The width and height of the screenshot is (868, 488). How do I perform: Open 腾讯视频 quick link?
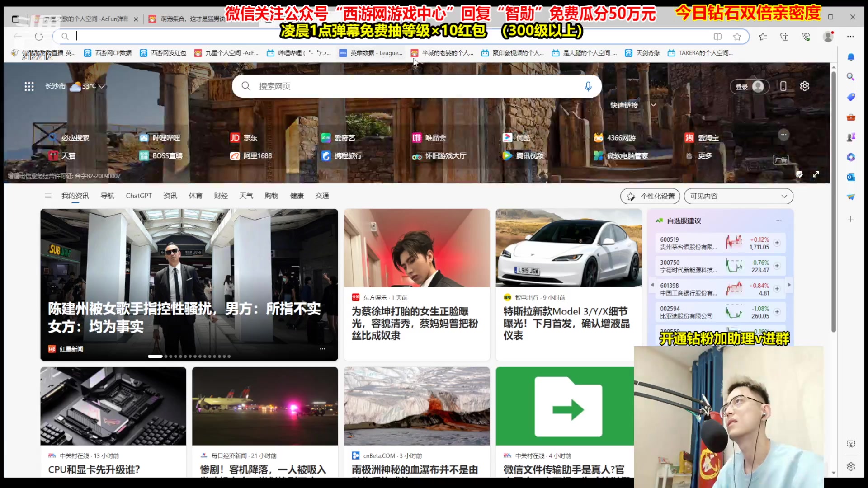(524, 156)
